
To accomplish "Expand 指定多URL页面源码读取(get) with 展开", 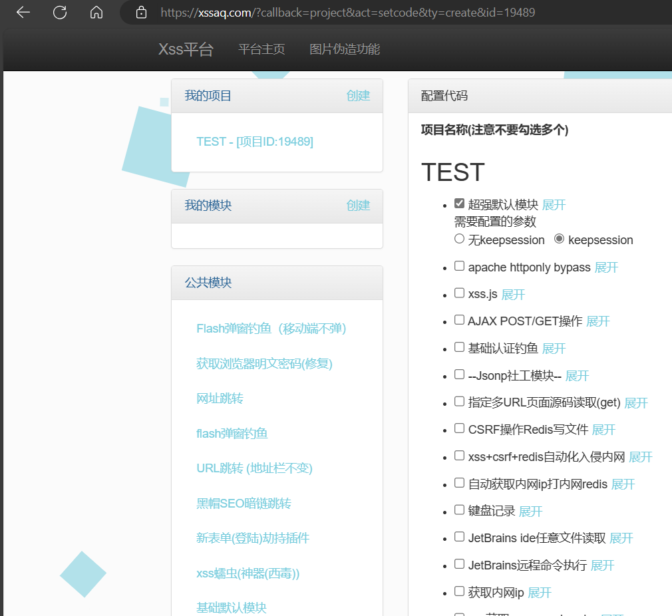I will [636, 402].
